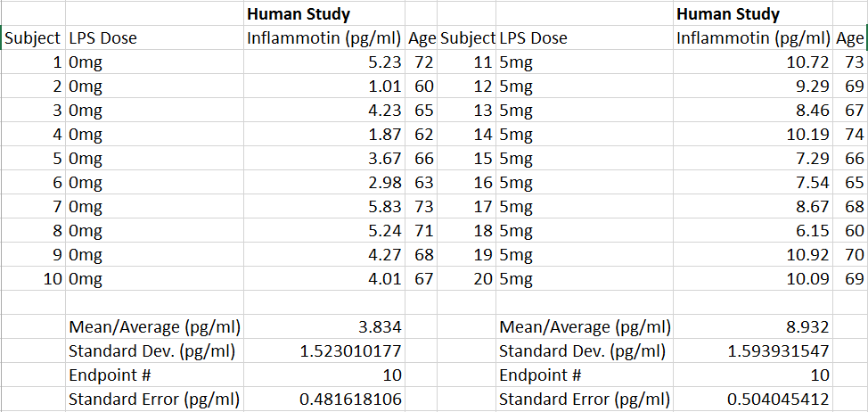Viewport: 868px width, 412px height.
Task: Click the right Human Study header cell
Action: click(728, 13)
